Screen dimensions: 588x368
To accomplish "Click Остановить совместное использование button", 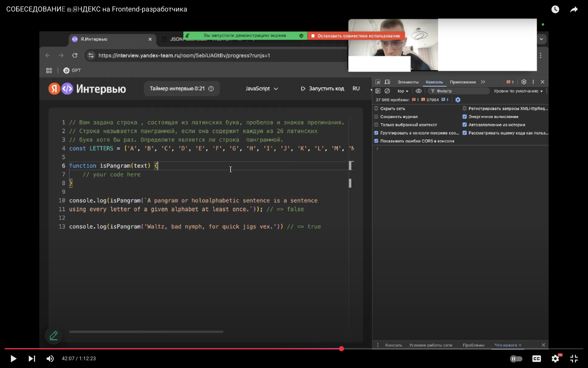I will click(356, 36).
